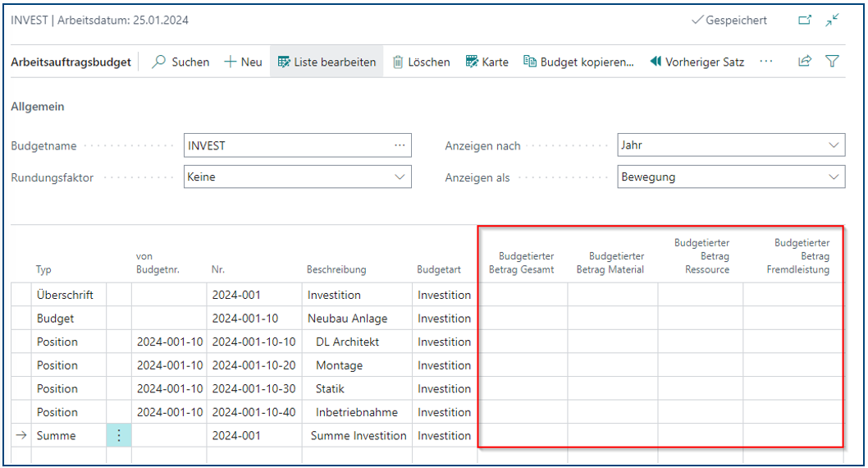Create a new entry with Neu

coord(243,62)
